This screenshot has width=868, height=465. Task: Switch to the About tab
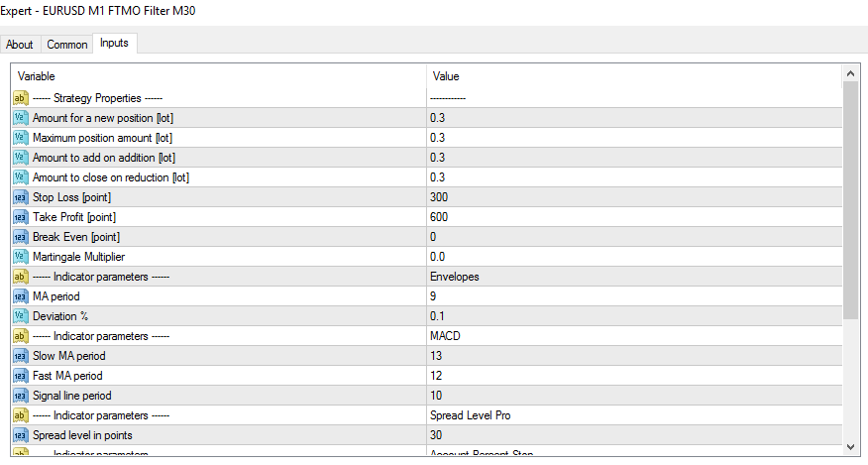click(20, 45)
